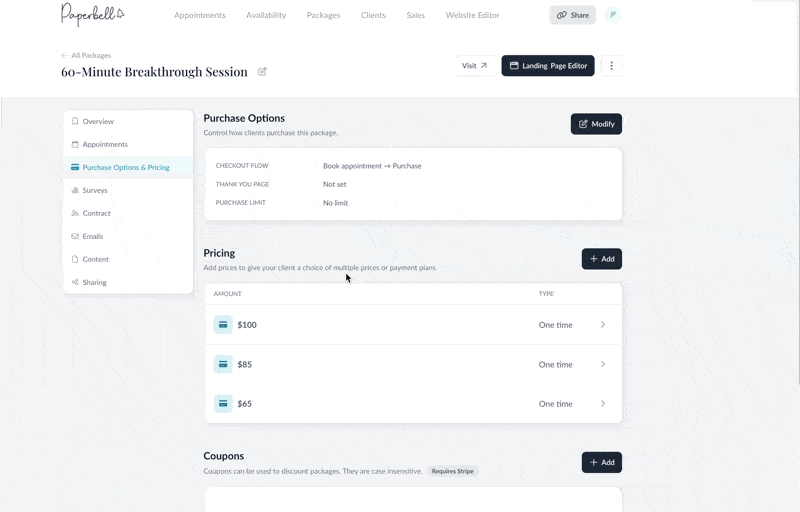Screen dimensions: 800x512
Task: Select Surveys in the sidebar
Action: (x=95, y=190)
